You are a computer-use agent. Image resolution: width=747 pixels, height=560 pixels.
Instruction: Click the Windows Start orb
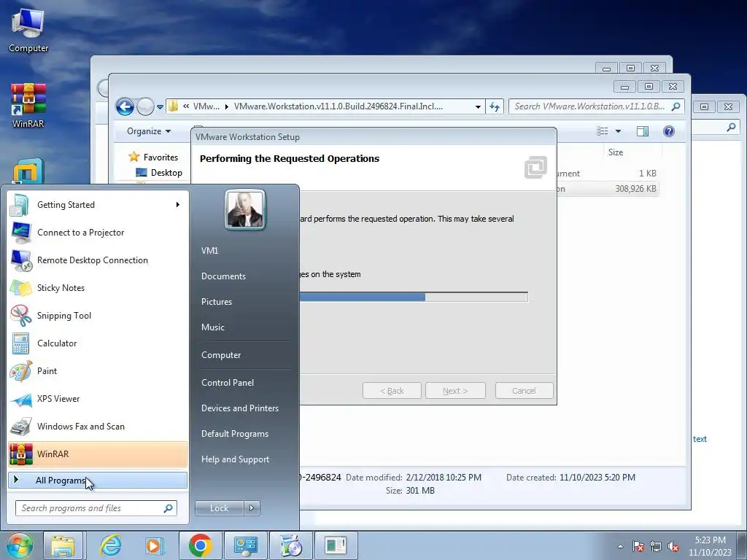click(x=19, y=545)
